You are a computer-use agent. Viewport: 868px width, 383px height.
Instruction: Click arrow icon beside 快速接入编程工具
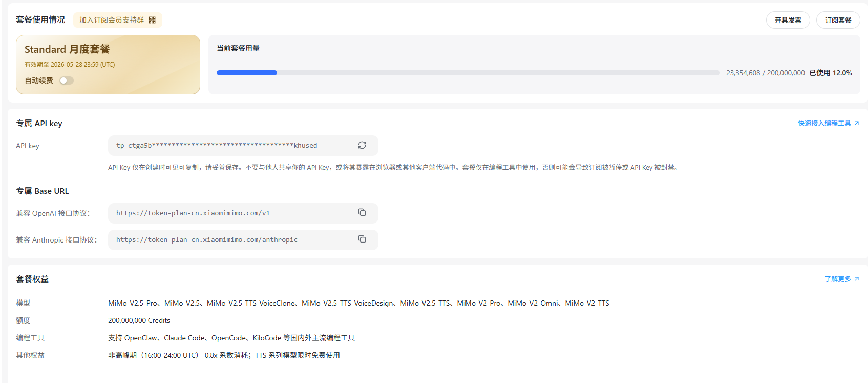pyautogui.click(x=857, y=123)
